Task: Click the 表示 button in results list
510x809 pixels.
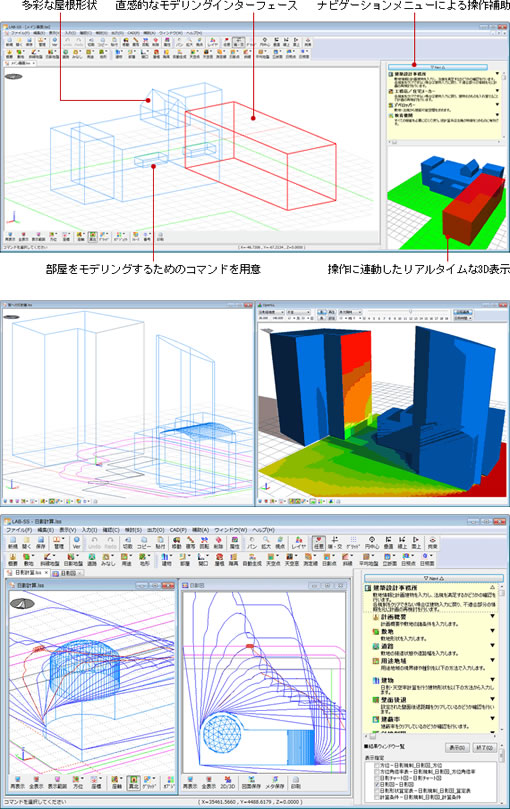Action: pyautogui.click(x=456, y=748)
